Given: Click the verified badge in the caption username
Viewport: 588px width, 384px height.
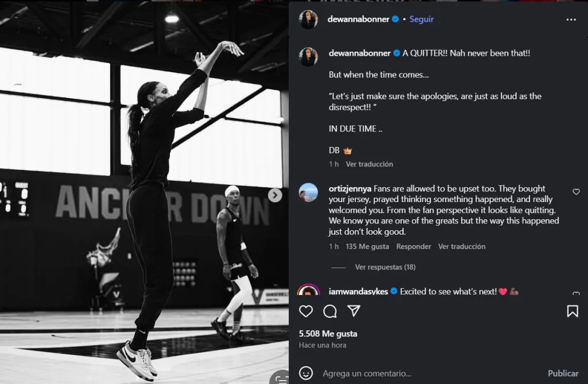Looking at the screenshot, I should [396, 53].
